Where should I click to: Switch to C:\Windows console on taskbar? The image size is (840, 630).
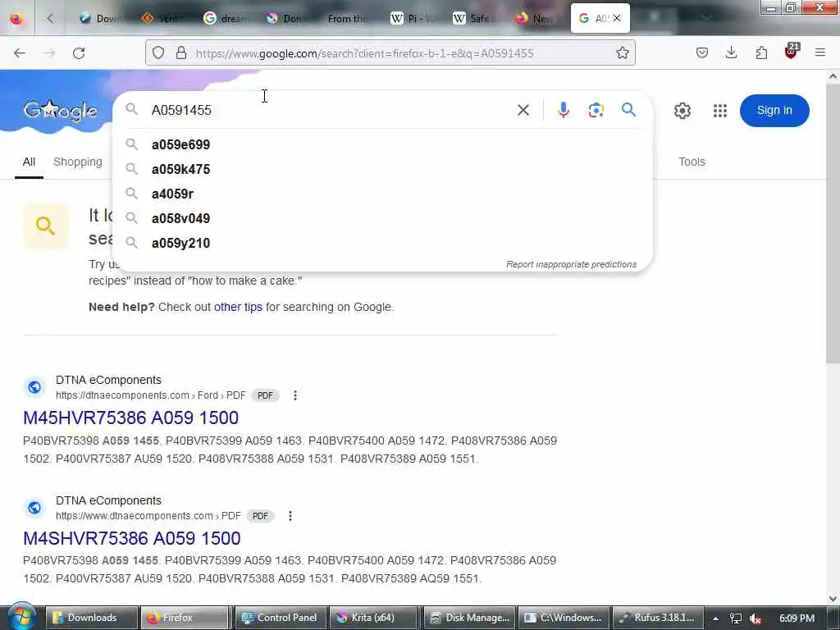pos(564,618)
